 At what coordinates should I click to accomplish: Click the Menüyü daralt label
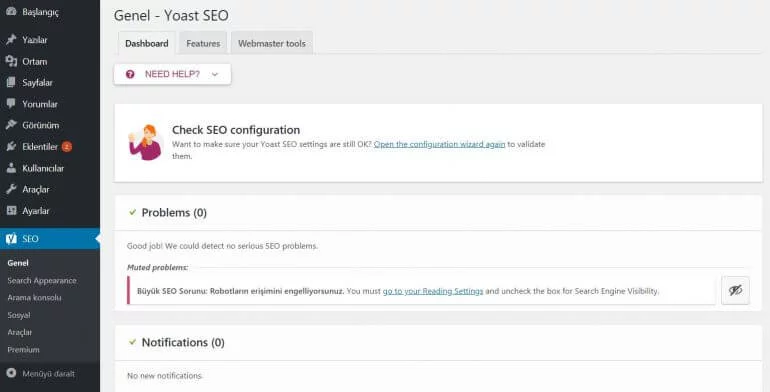point(48,373)
